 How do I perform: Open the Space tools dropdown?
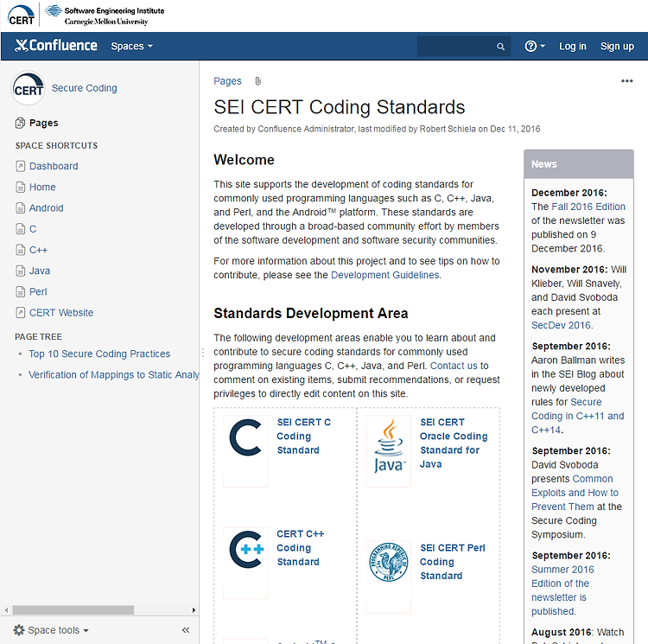(x=51, y=630)
